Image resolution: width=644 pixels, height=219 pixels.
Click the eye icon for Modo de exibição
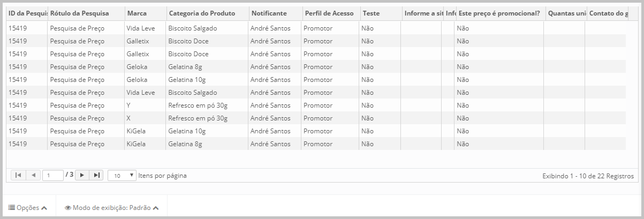pyautogui.click(x=67, y=208)
